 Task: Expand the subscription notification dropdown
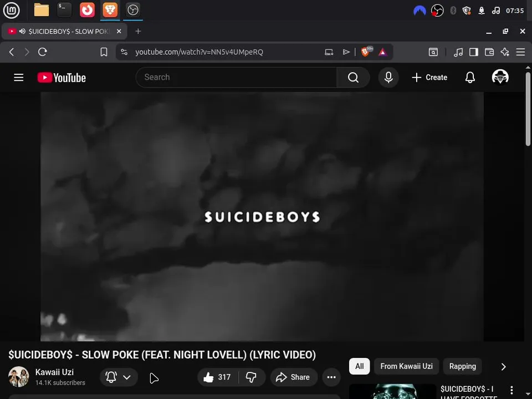pyautogui.click(x=119, y=377)
